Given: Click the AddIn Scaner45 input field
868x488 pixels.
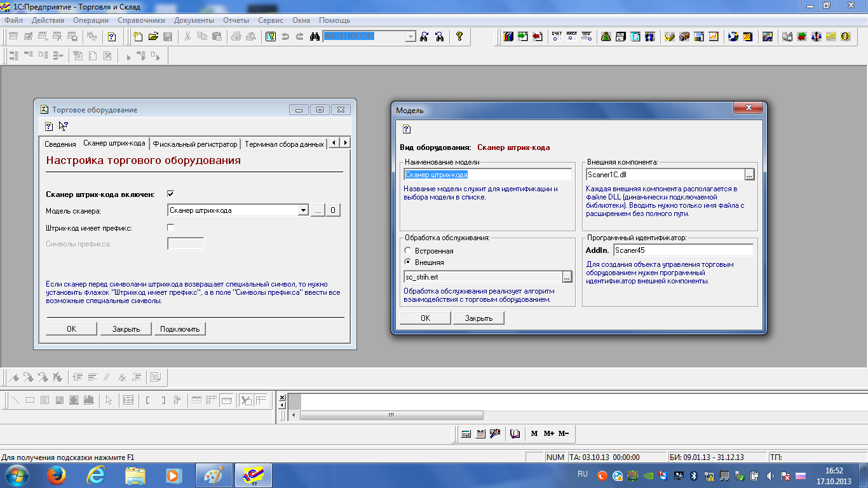Looking at the screenshot, I should 683,250.
